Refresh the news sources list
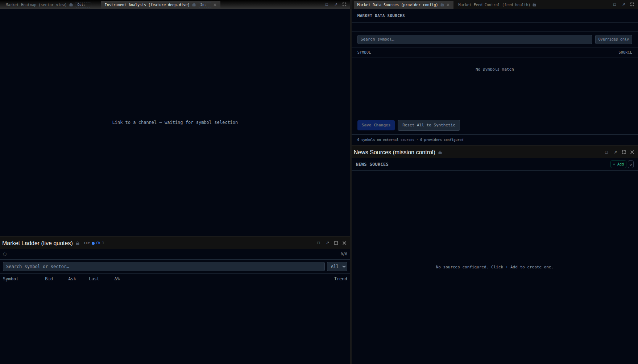 pos(631,164)
